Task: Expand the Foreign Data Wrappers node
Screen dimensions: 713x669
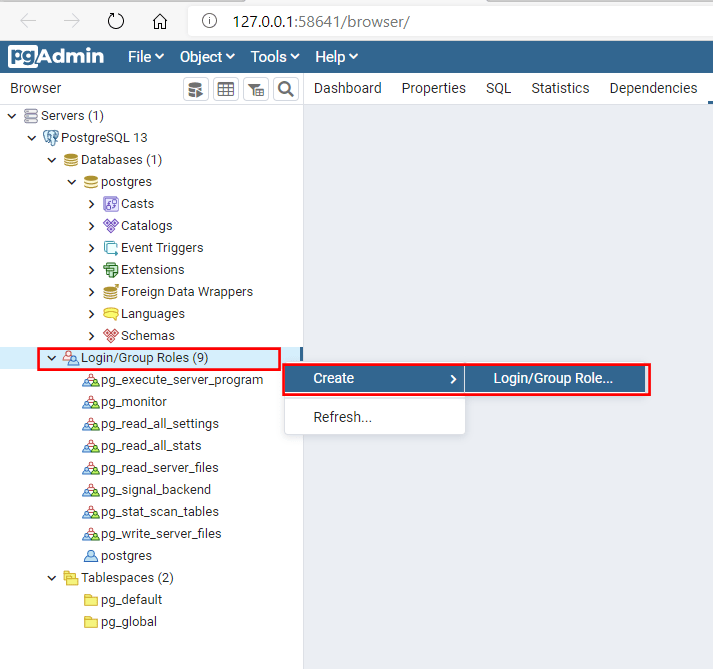Action: tap(91, 292)
